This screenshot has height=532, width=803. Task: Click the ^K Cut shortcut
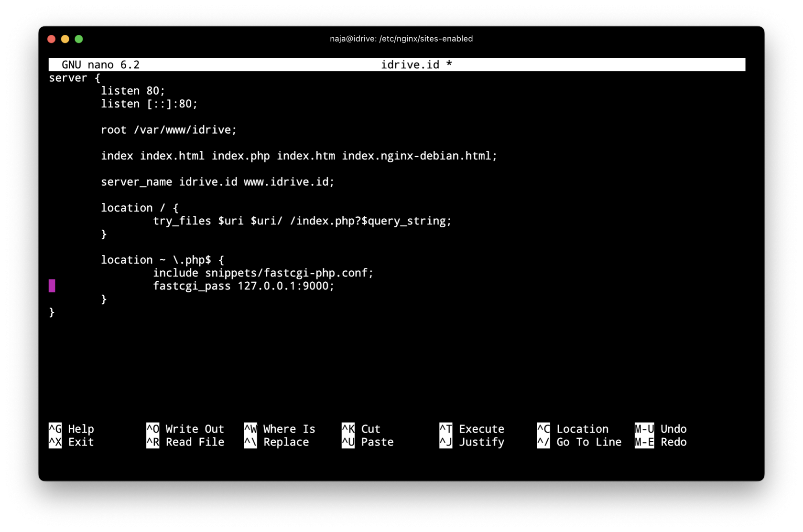[361, 429]
